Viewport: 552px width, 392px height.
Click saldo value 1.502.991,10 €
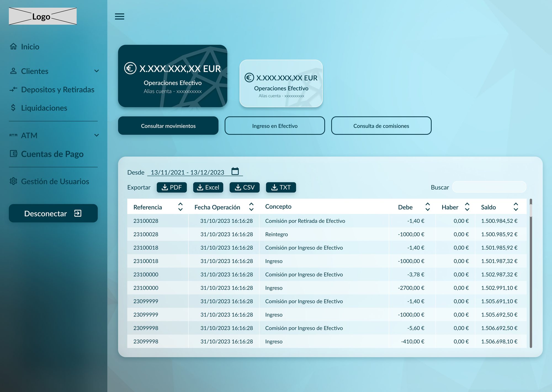click(x=499, y=288)
